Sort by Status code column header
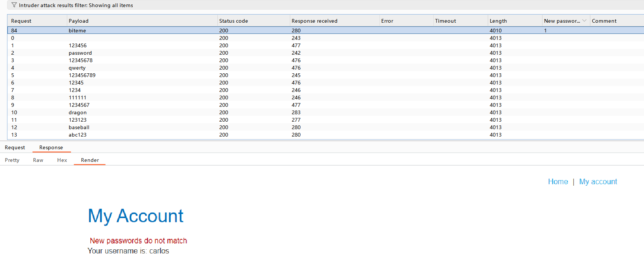This screenshot has height=259, width=644. point(233,21)
